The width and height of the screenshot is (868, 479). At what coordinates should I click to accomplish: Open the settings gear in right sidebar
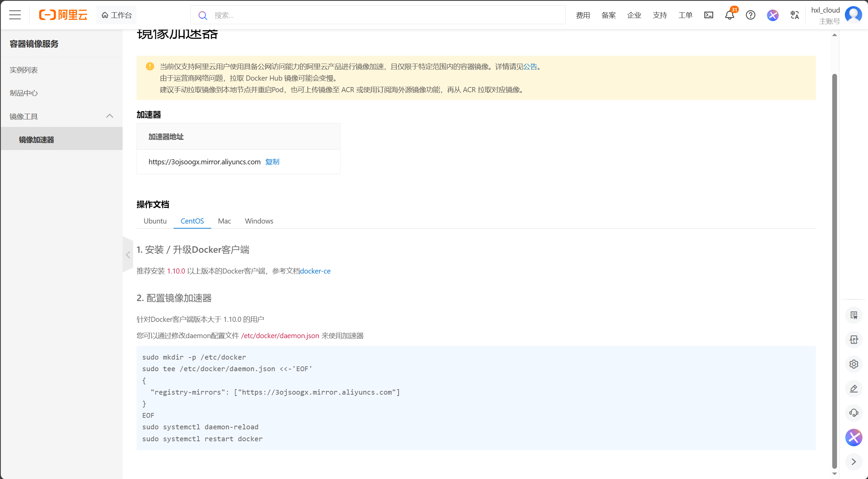[853, 364]
